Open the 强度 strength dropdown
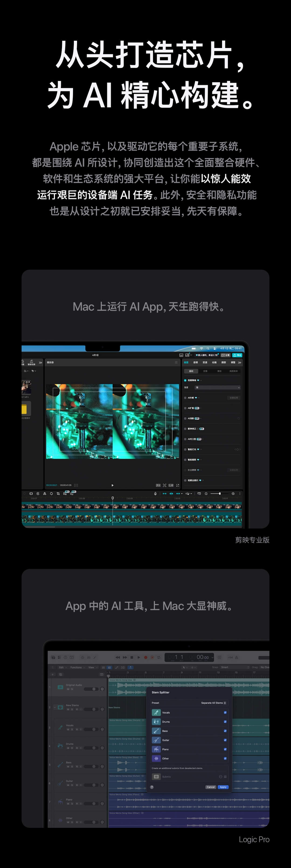 tap(218, 387)
